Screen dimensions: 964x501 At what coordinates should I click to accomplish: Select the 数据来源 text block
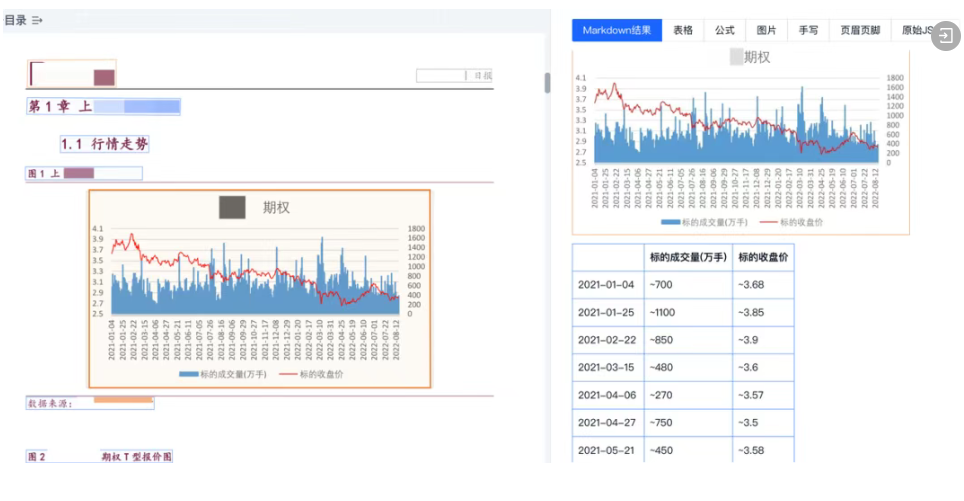point(89,403)
